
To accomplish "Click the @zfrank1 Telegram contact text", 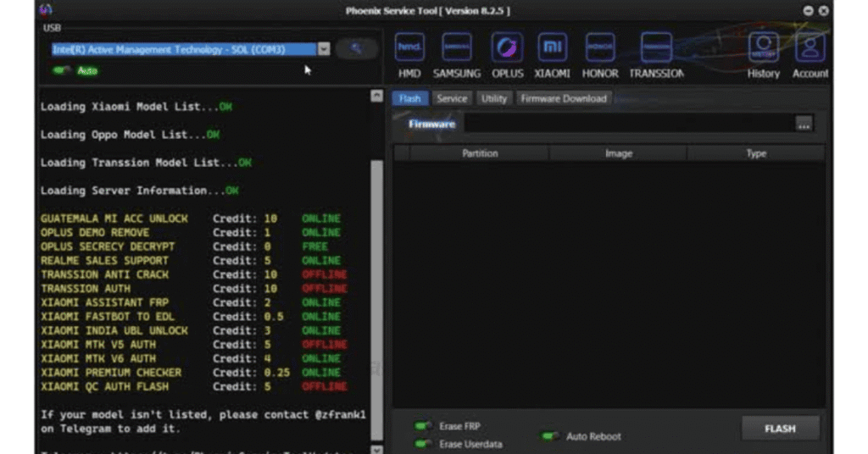I will coord(341,415).
